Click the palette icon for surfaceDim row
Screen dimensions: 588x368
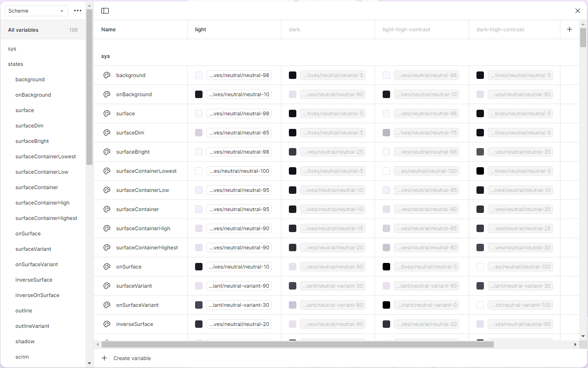click(x=106, y=133)
